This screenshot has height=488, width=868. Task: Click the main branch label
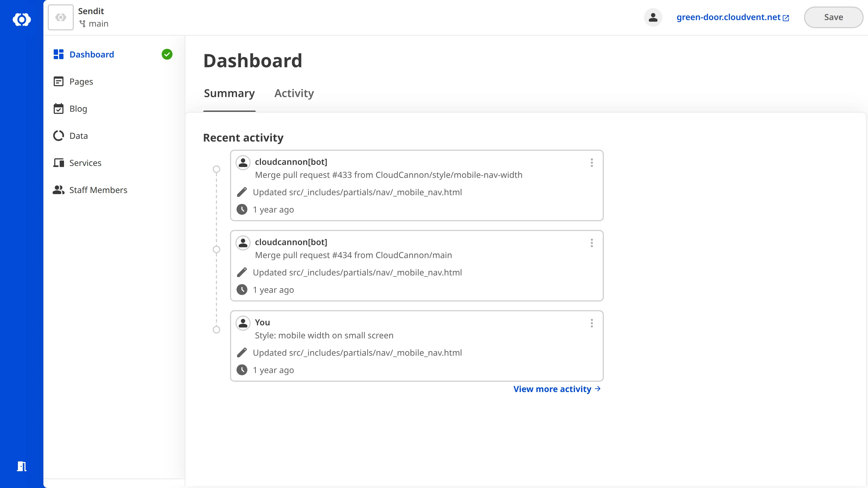(98, 24)
